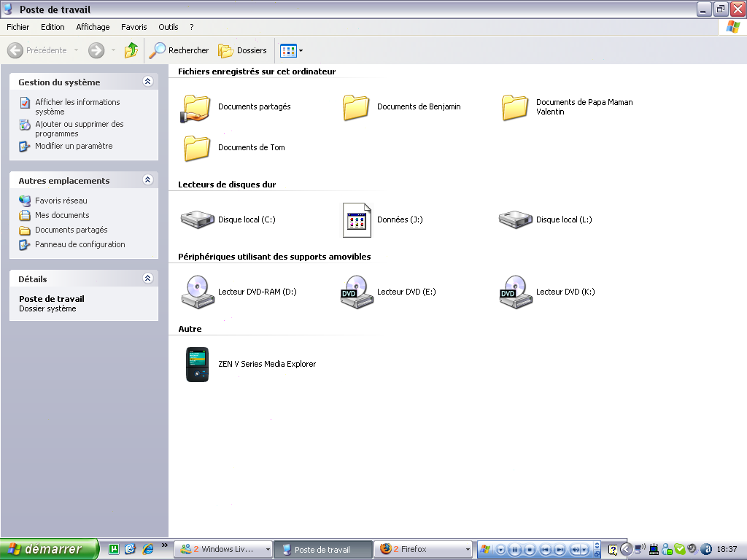Collapse the Autres emplacements panel
747x560 pixels.
point(148,180)
